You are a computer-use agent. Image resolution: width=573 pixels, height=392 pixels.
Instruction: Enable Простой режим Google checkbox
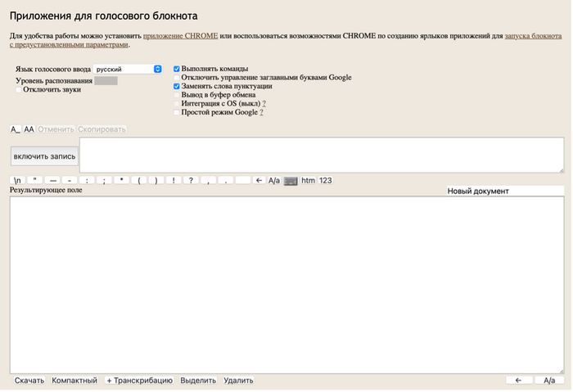177,112
